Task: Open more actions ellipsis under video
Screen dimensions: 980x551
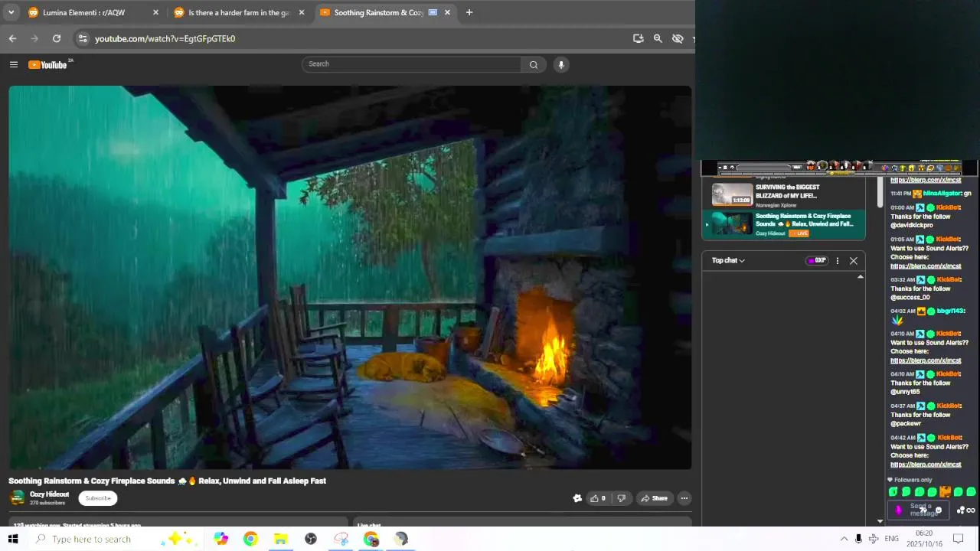Action: click(x=684, y=498)
